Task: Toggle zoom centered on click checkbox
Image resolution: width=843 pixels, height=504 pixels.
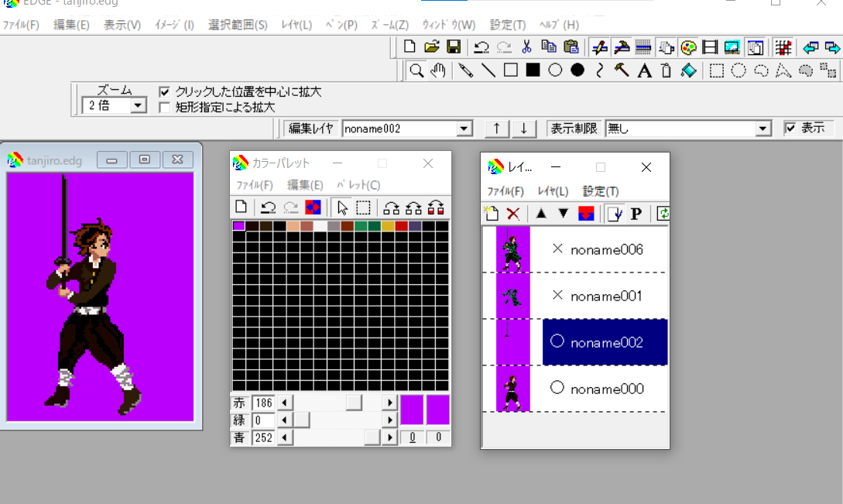Action: pos(165,92)
